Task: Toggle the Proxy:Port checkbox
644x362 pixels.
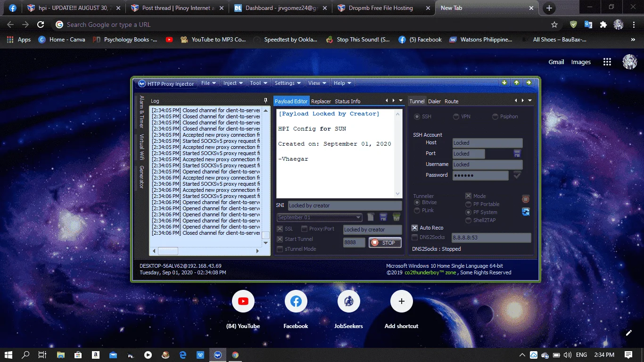Action: pyautogui.click(x=305, y=229)
